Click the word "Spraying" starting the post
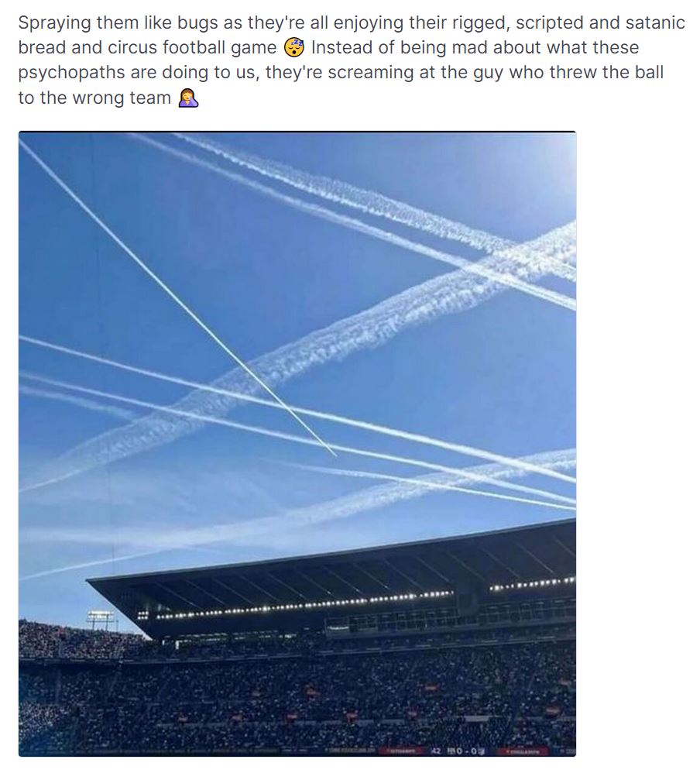 tap(55, 23)
